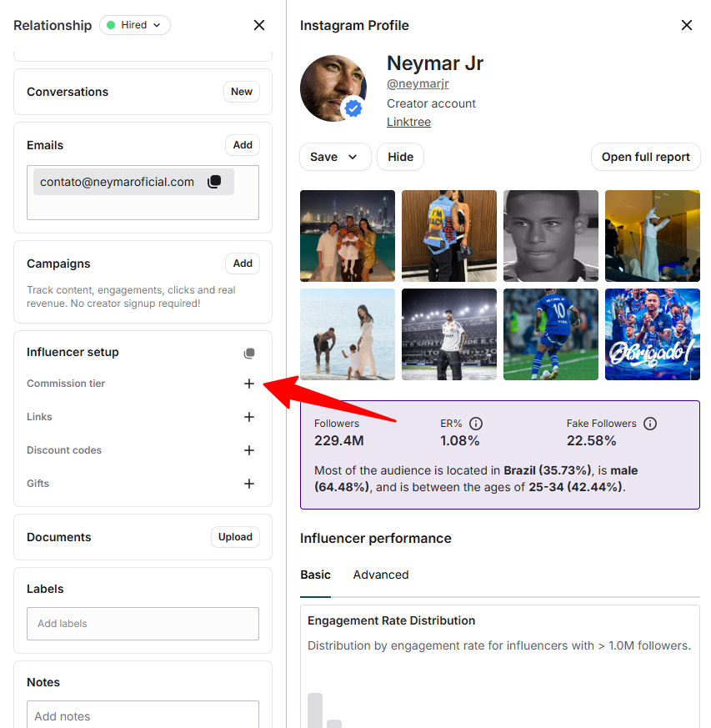
Task: Add a campaign in Campaigns section
Action: point(243,264)
